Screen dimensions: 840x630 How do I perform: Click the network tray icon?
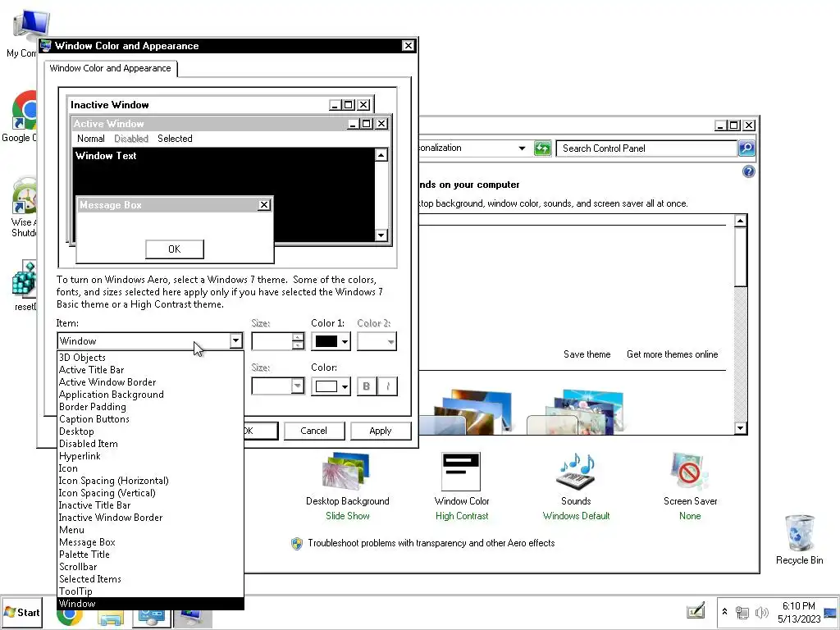pyautogui.click(x=742, y=612)
